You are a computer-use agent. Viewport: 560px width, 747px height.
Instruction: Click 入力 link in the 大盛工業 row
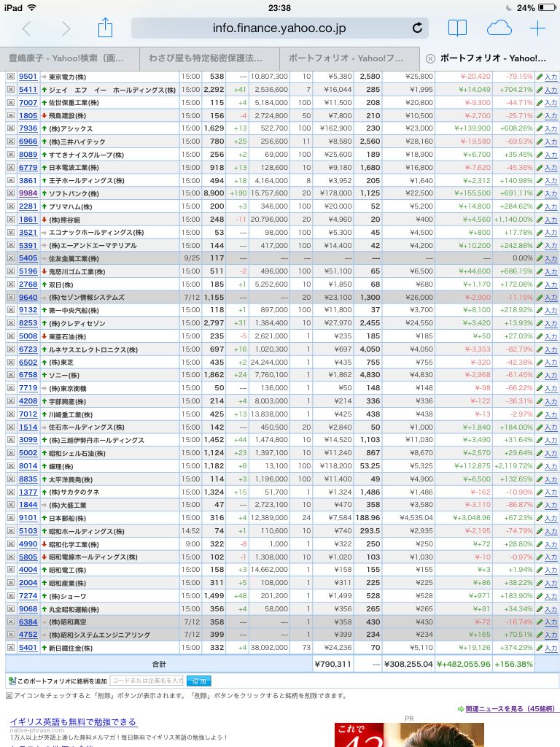pos(551,506)
